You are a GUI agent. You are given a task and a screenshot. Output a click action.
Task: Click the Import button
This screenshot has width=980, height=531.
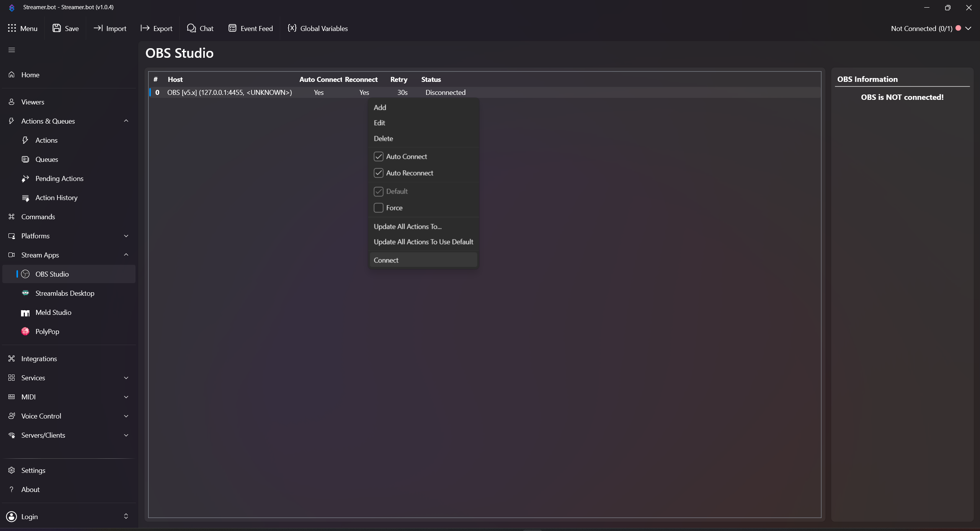[x=110, y=28]
